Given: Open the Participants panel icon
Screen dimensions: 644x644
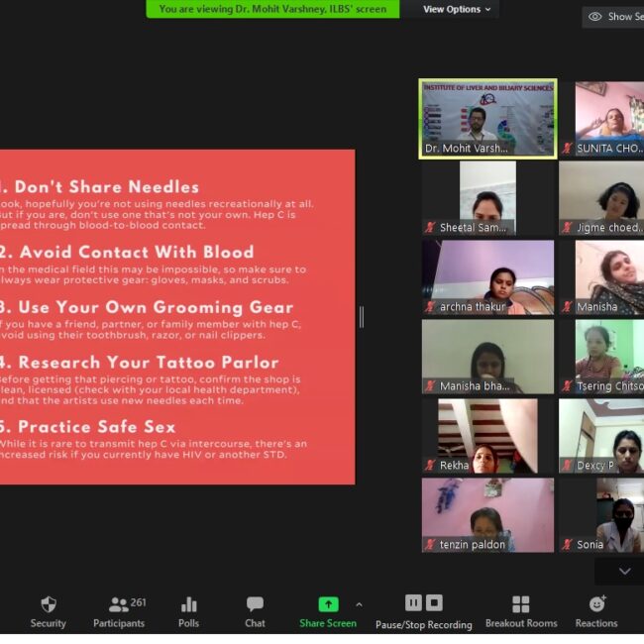Looking at the screenshot, I should pos(119,604).
